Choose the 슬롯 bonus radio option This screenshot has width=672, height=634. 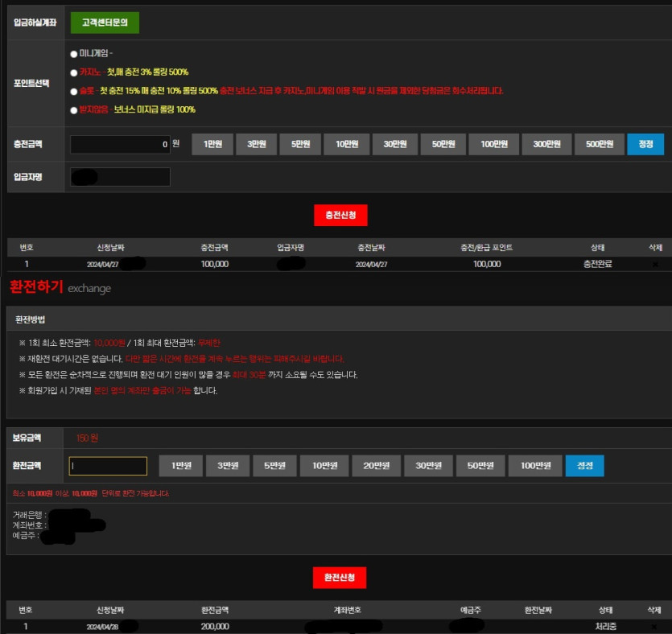tap(74, 92)
